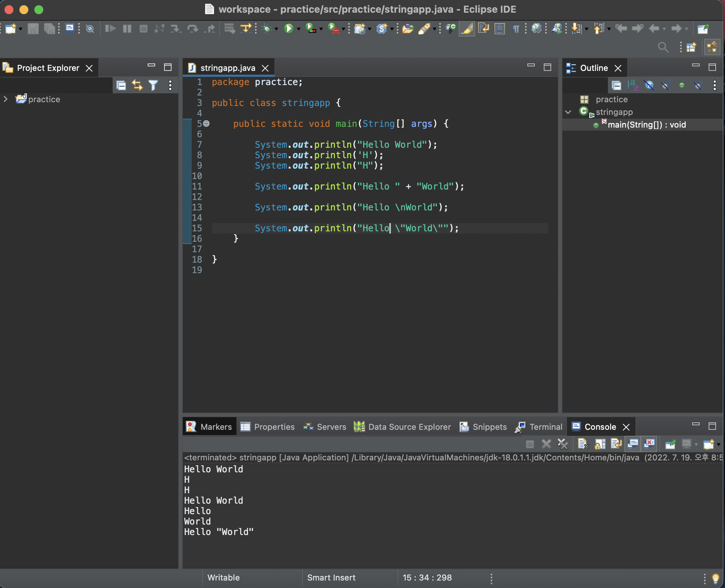Collapse the stringapp class in Outline
Viewport: 725px width, 588px height.
568,112
